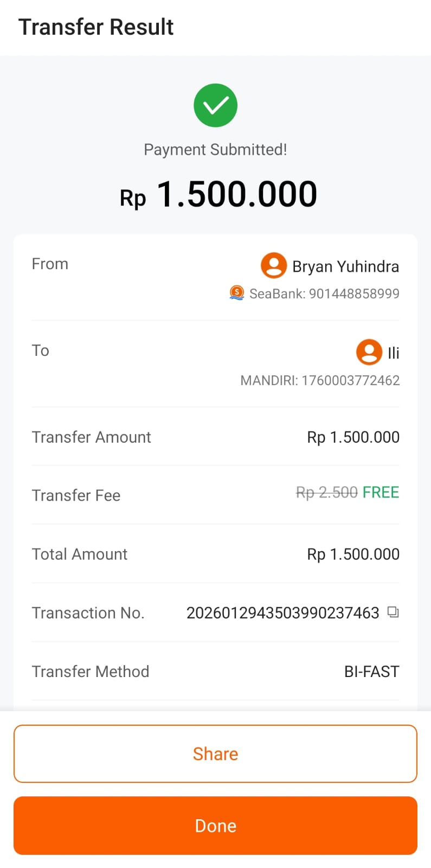Tap the green FREE fee label

[x=381, y=492]
